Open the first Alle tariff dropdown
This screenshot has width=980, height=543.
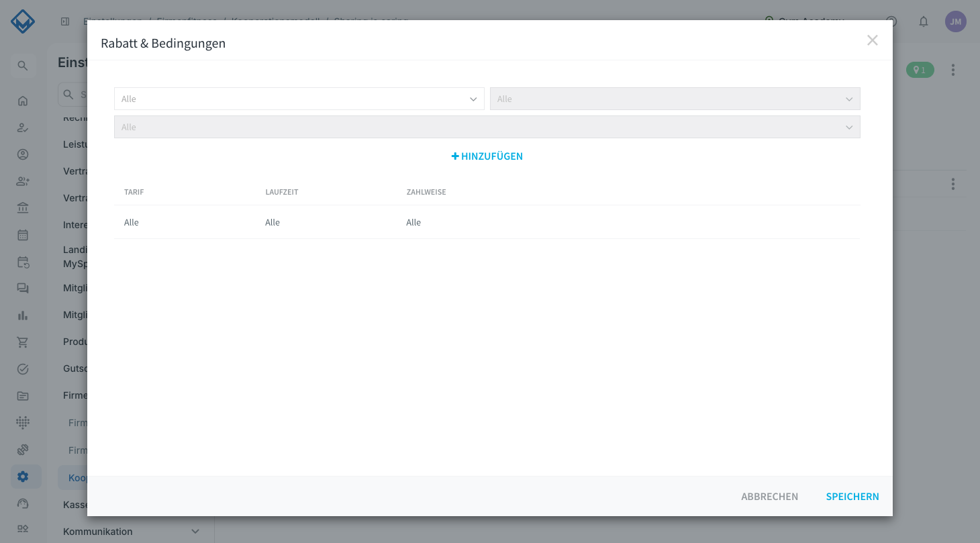click(x=299, y=99)
